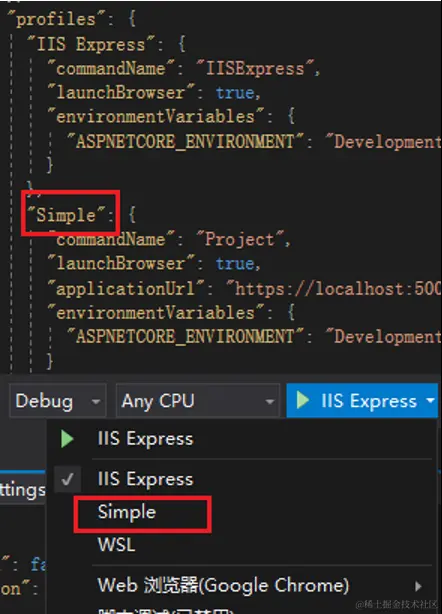
Task: Click the first "environmentVariables" key
Action: click(x=155, y=117)
